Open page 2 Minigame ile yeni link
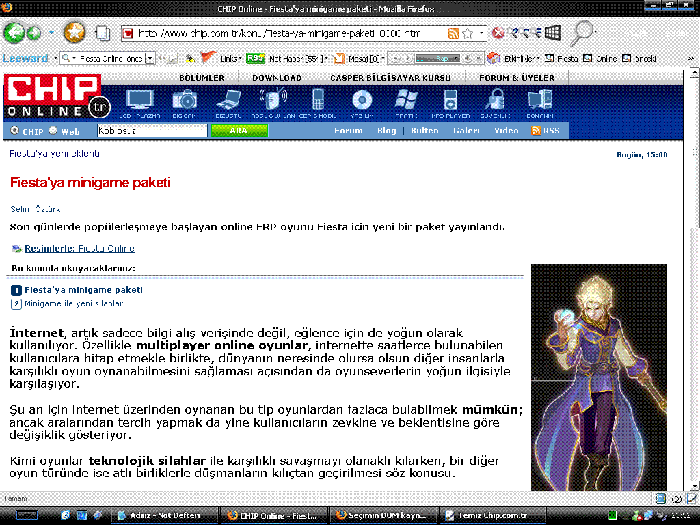This screenshot has width=700, height=525. coord(74,304)
